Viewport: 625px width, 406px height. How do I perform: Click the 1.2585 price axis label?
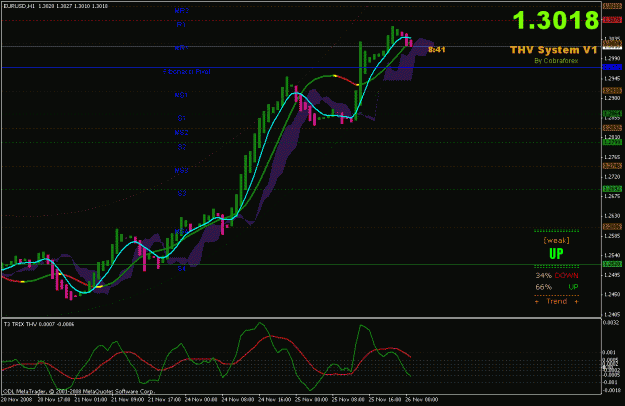[612, 235]
